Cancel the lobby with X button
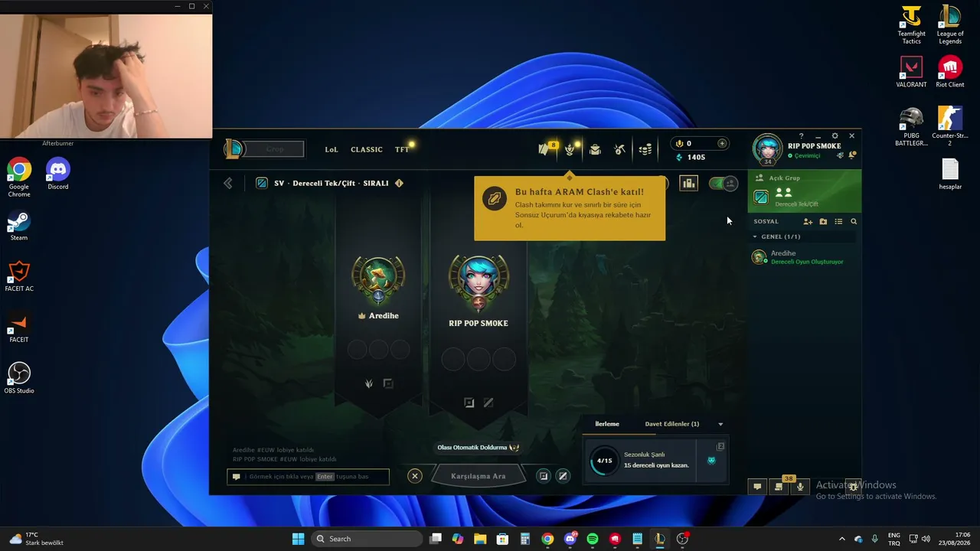The image size is (980, 551). pos(415,476)
